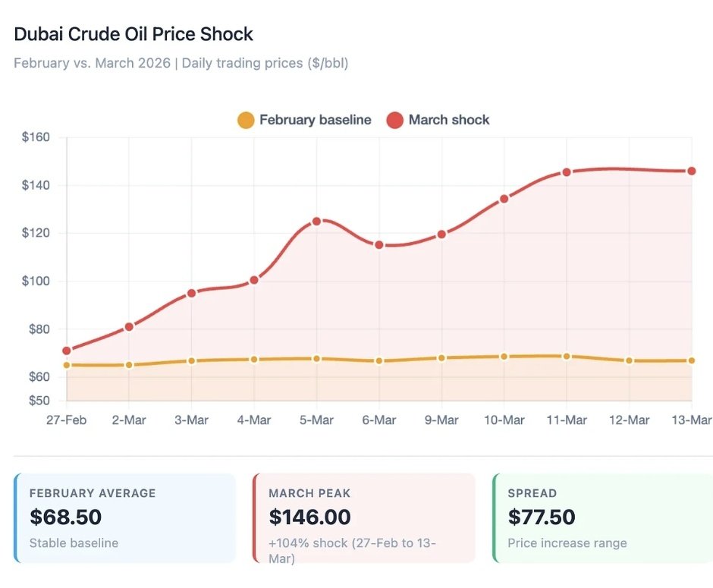This screenshot has height=588, width=713.
Task: Select the February baseline point on 11-Mar
Action: [567, 356]
